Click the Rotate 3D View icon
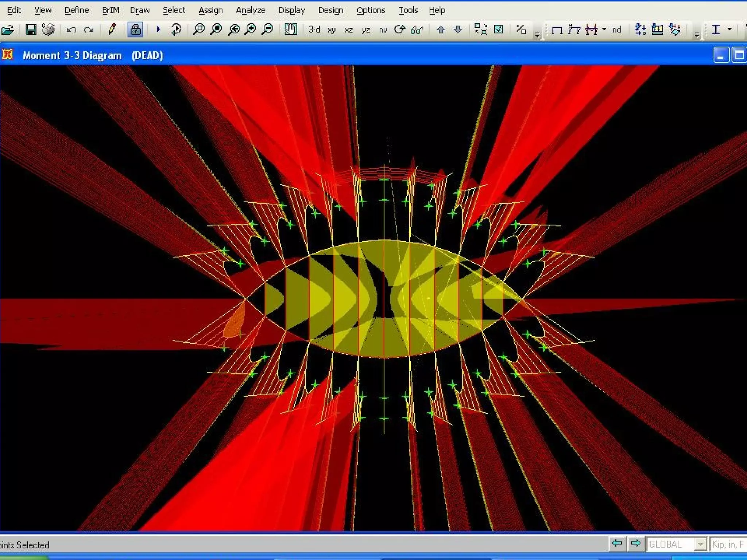 coord(400,30)
